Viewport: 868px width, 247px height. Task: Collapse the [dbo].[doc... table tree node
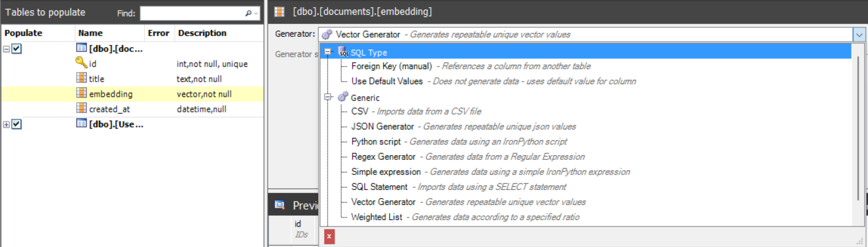[x=7, y=49]
